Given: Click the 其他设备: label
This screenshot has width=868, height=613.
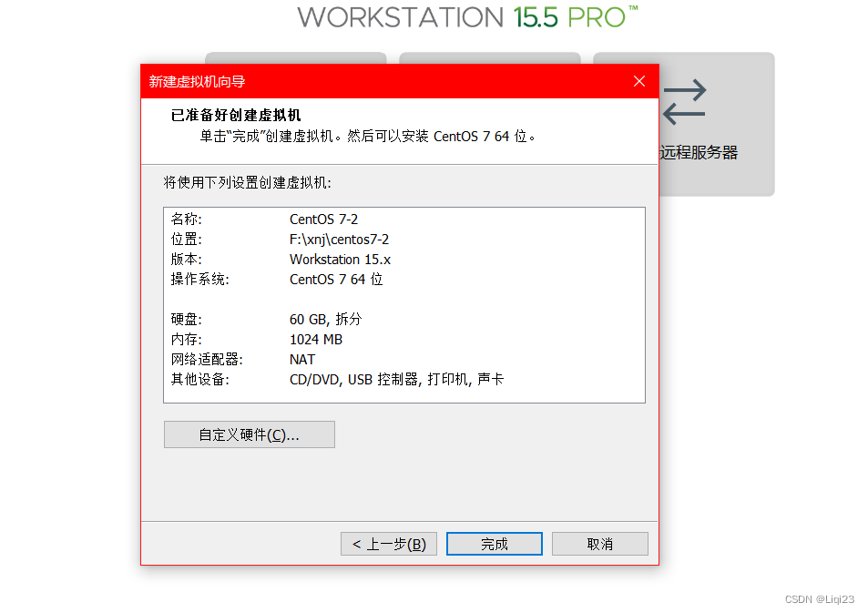Looking at the screenshot, I should [199, 379].
